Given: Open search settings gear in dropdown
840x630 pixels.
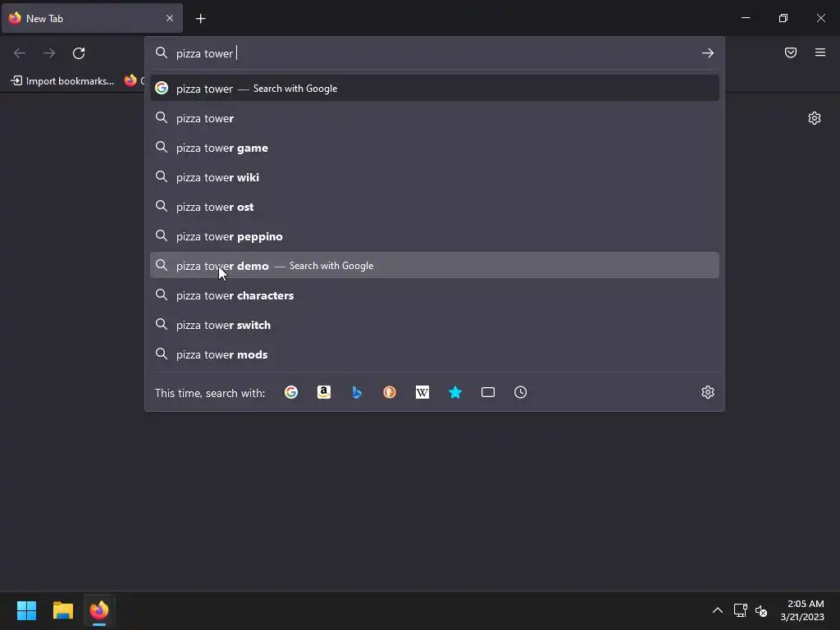Looking at the screenshot, I should pos(708,392).
